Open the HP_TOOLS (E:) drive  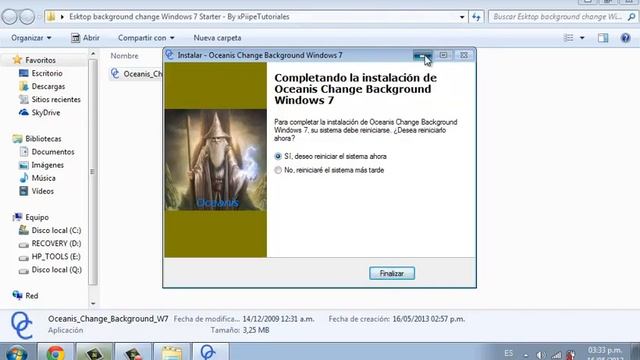click(x=50, y=256)
